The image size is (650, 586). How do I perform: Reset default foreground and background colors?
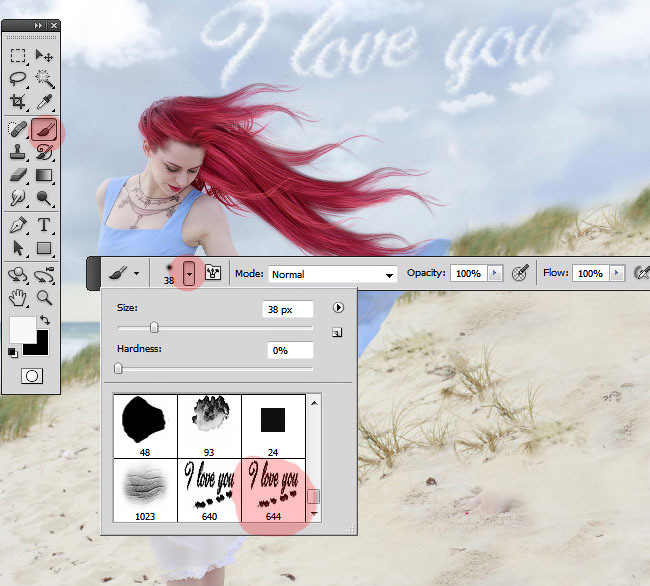(x=12, y=353)
